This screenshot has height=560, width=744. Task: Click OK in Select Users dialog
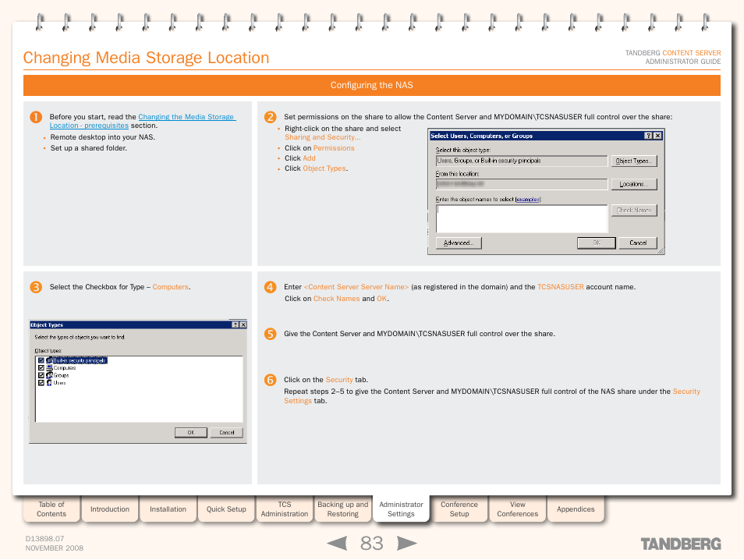[x=597, y=243]
